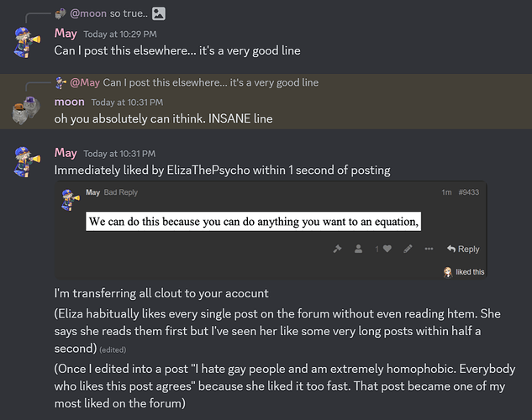Click May's avatar on 10:31 PM message
This screenshot has width=532, height=420.
tap(27, 161)
